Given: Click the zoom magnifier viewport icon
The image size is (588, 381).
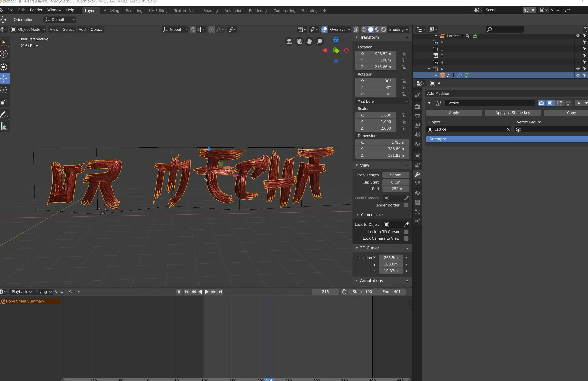Looking at the screenshot, I should 319,42.
